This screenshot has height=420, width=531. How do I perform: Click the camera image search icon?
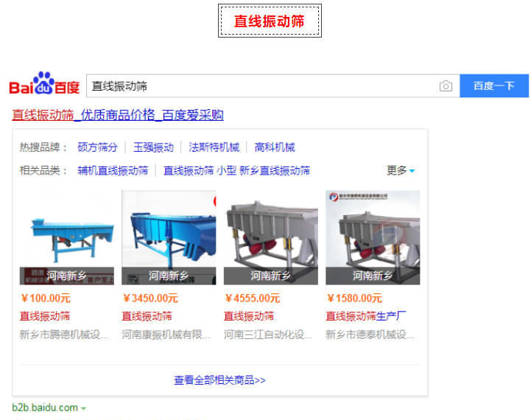pos(446,86)
